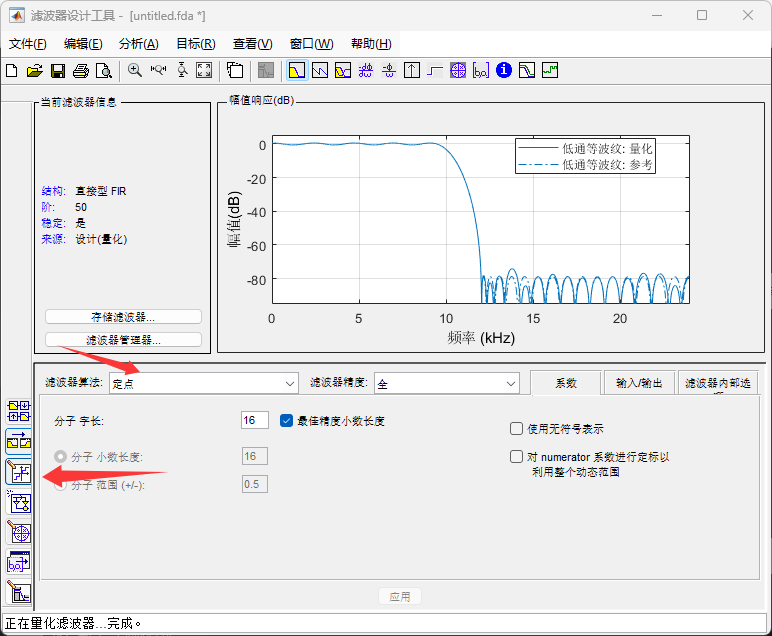Open the 分析(A) menu

pos(138,44)
